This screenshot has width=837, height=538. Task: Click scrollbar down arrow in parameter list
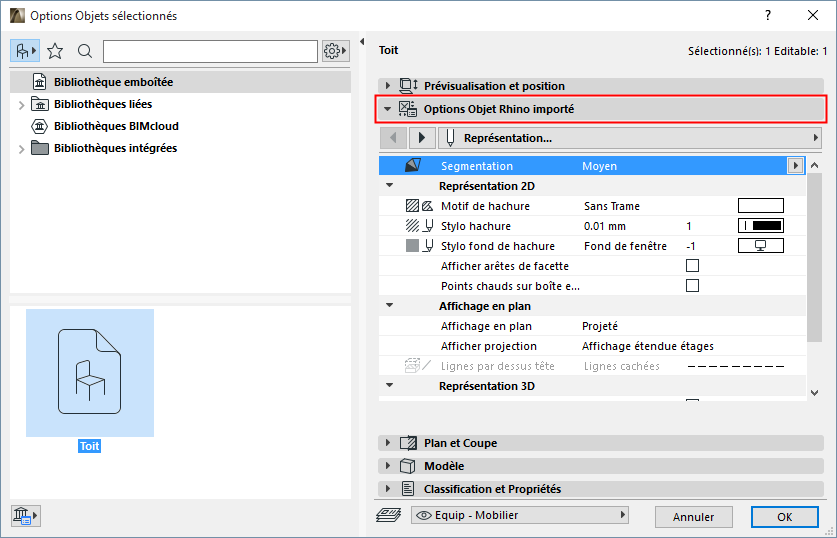[x=815, y=393]
